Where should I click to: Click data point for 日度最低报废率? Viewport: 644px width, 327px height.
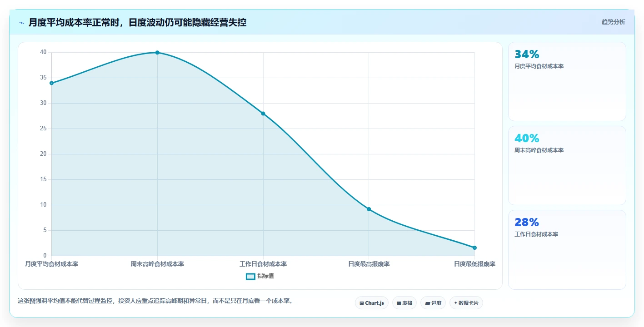474,248
